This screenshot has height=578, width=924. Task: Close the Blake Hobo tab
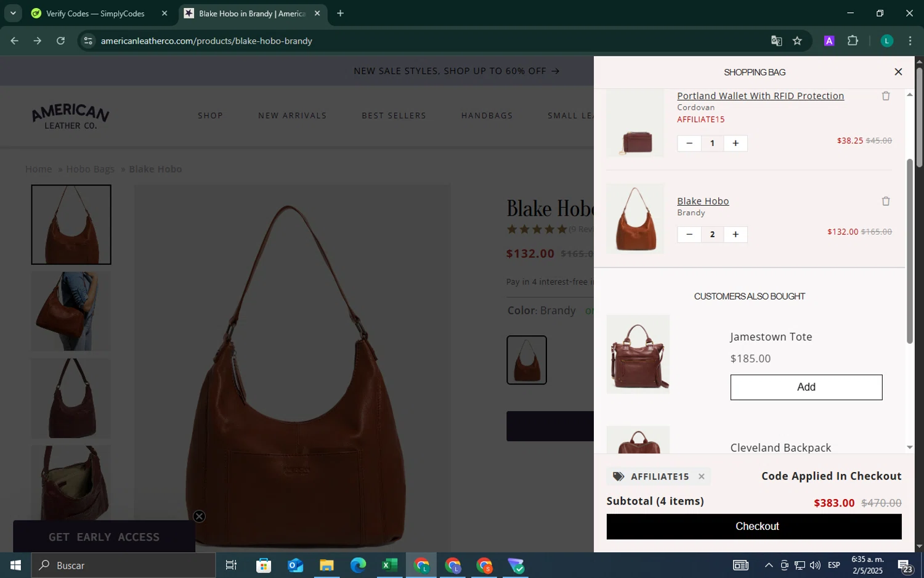tap(317, 14)
